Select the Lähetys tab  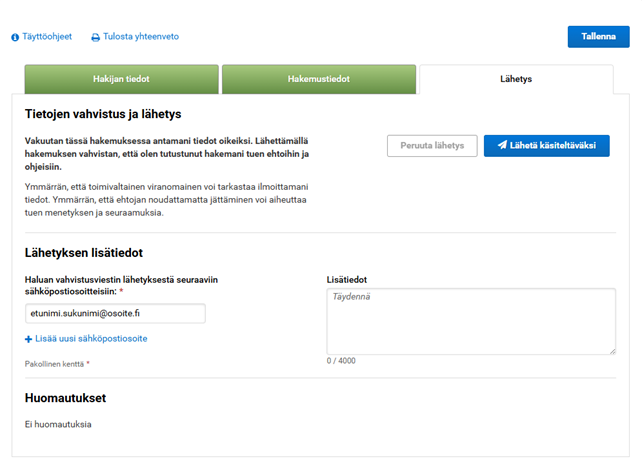coord(516,79)
